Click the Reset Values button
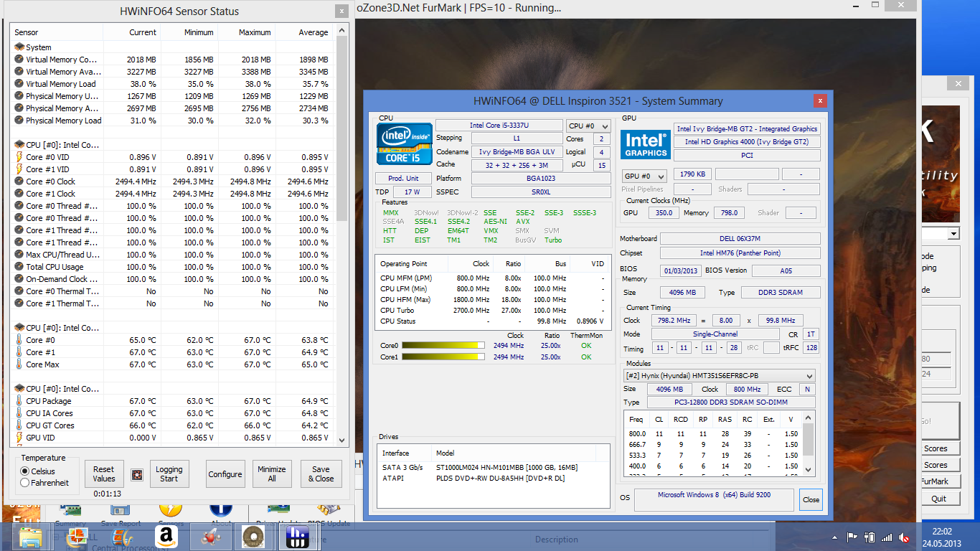The image size is (980, 551). tap(104, 474)
